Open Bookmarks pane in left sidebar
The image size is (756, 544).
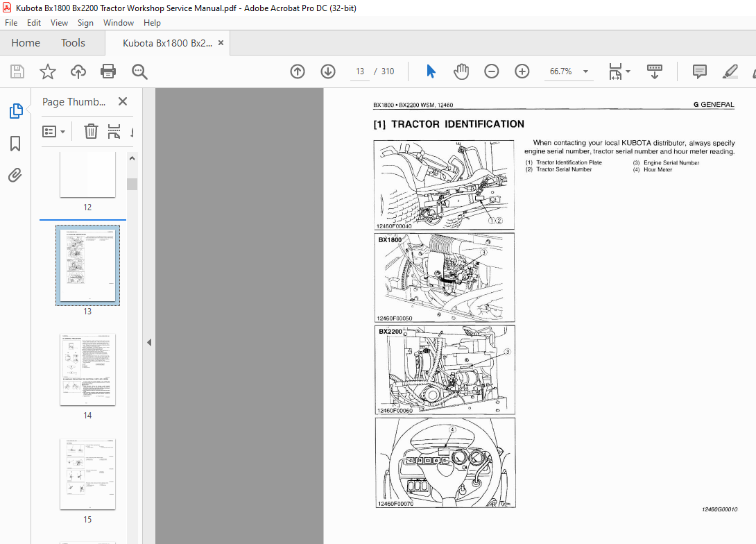coord(15,143)
